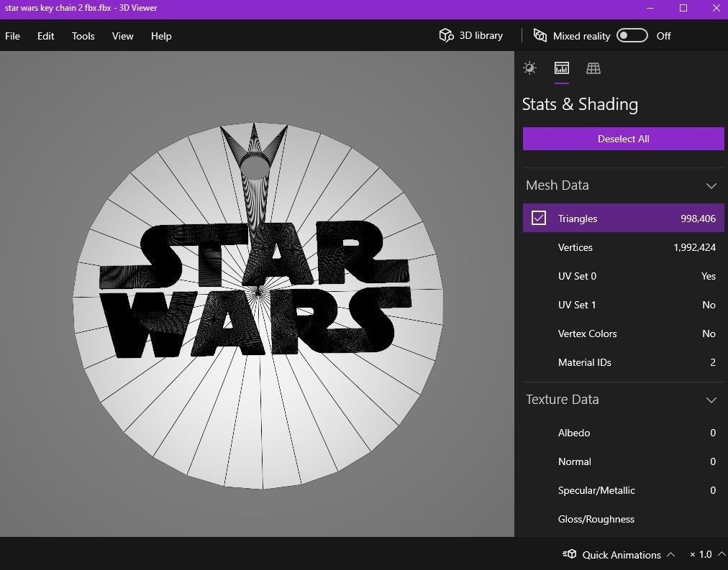Open the Environment & Lighting sun tab
This screenshot has width=728, height=570.
[x=529, y=68]
